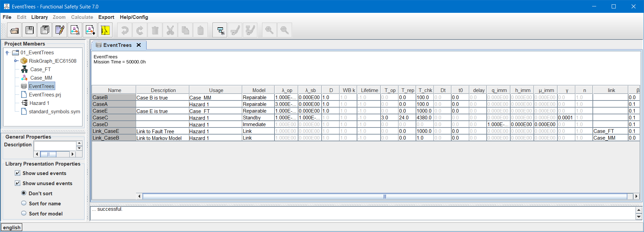644x232 pixels.
Task: Collapse the 01_EventTrees project tree node
Action: (7, 53)
